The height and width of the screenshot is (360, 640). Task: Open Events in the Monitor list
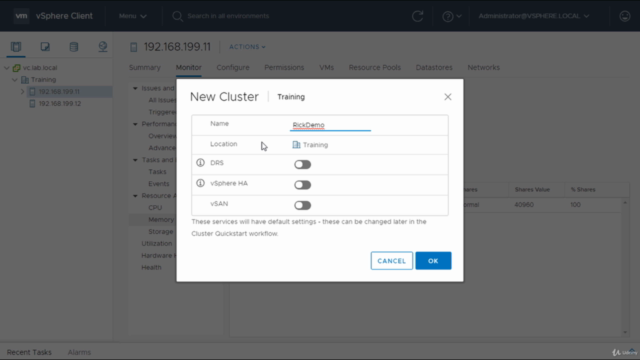coord(159,184)
